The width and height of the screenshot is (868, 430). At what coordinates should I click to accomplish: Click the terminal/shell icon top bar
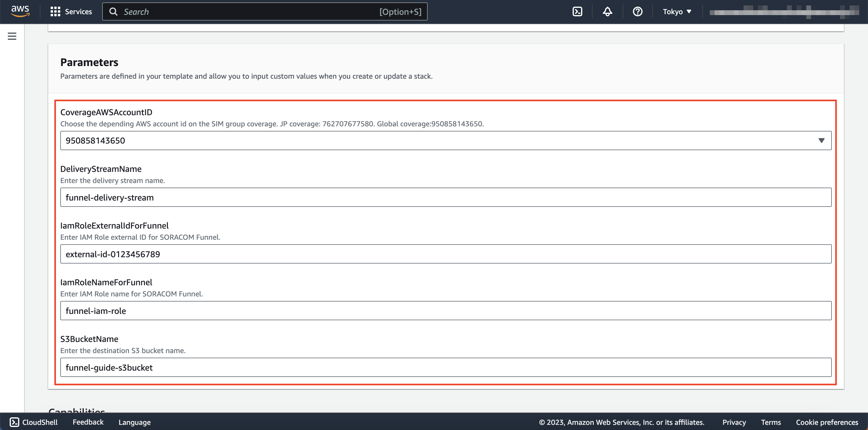click(577, 11)
